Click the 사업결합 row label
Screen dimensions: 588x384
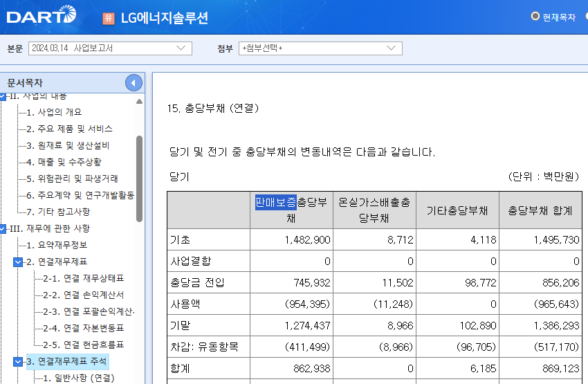[191, 261]
